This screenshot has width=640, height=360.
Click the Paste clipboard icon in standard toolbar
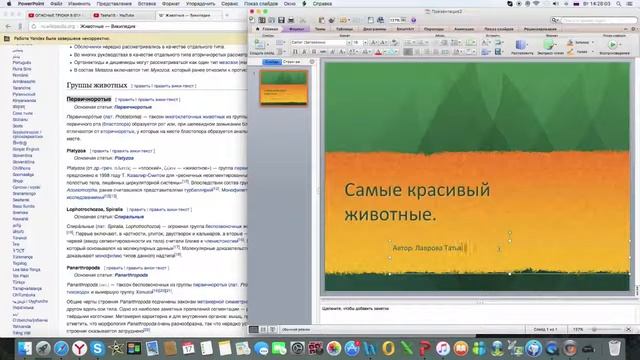322,20
